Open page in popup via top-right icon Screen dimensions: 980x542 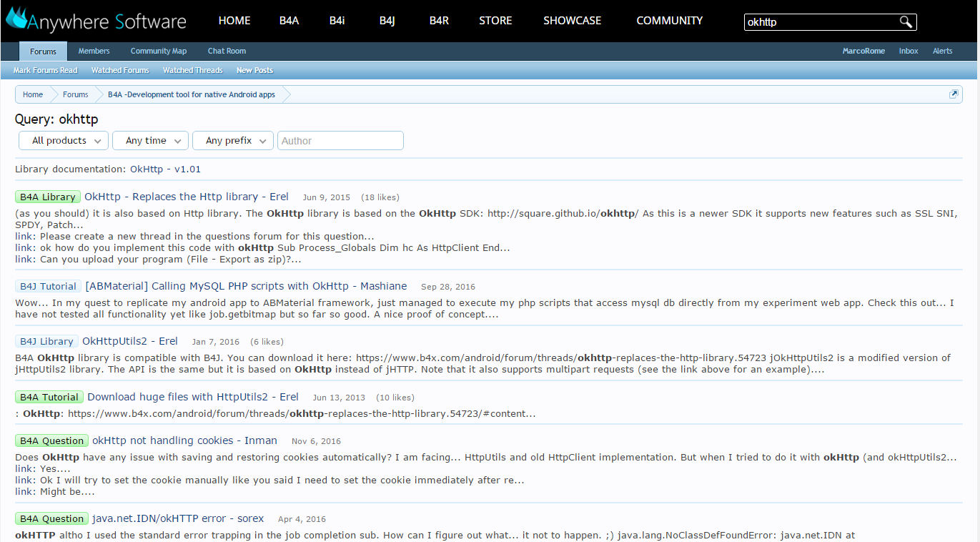click(x=954, y=94)
